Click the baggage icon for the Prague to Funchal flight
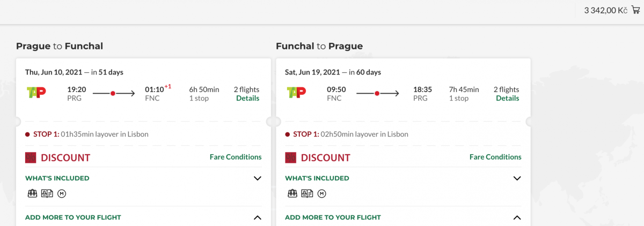644x226 pixels. 32,194
